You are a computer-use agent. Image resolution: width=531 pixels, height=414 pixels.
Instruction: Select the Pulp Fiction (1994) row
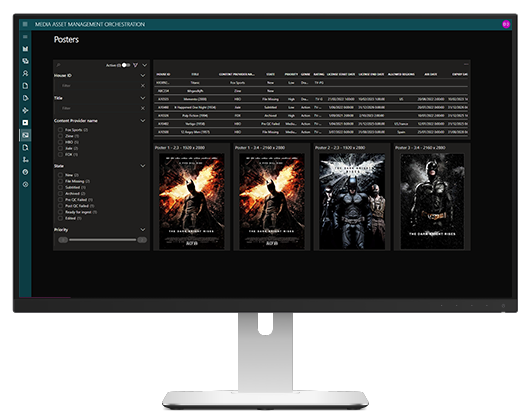point(312,115)
